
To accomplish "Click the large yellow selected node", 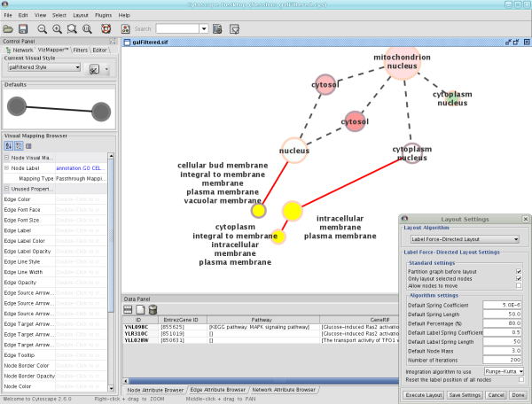I will click(292, 210).
